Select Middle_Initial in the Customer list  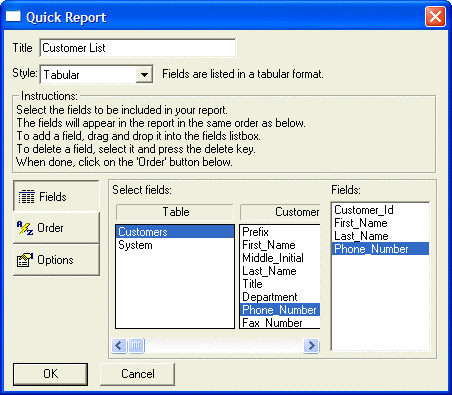(280, 258)
